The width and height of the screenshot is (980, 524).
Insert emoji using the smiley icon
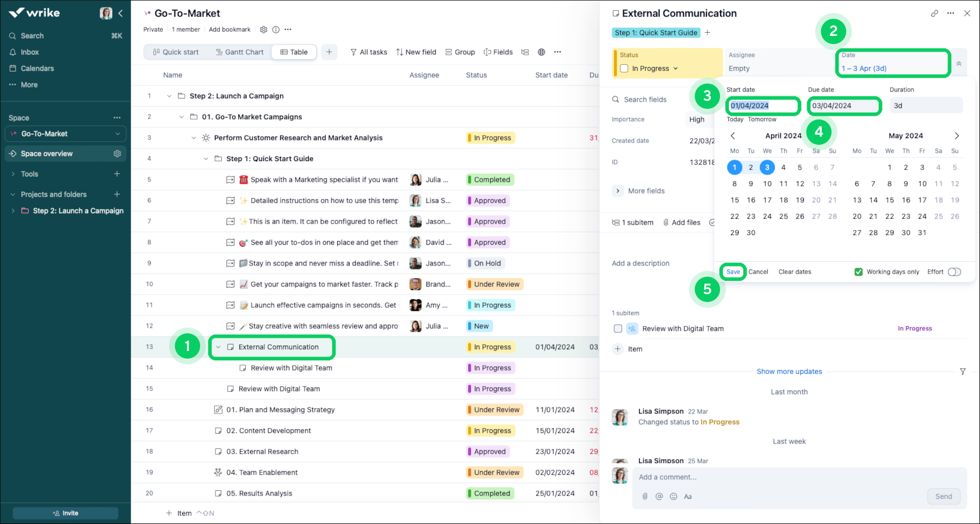[673, 496]
